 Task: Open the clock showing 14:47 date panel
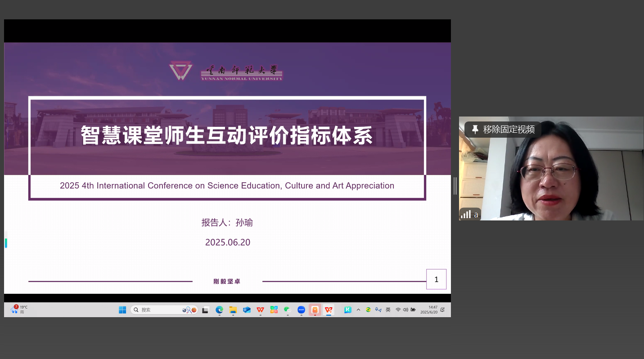coord(429,310)
